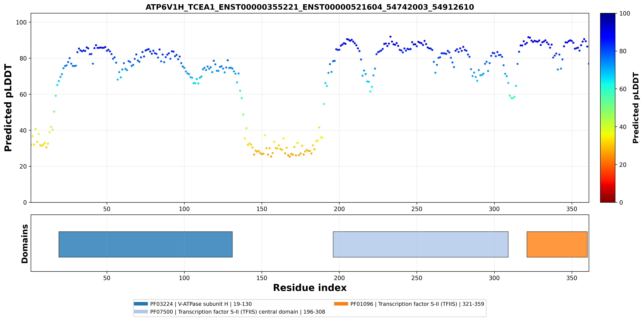This screenshot has width=644, height=321.
Task: Click the 60 tick on the pLDDT y-axis
Action: pos(23,94)
